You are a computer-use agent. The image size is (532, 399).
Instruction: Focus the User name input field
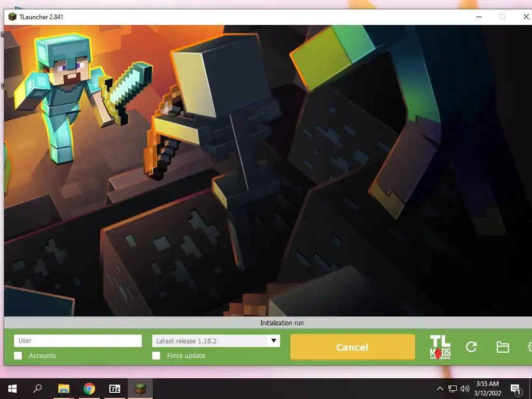(78, 341)
